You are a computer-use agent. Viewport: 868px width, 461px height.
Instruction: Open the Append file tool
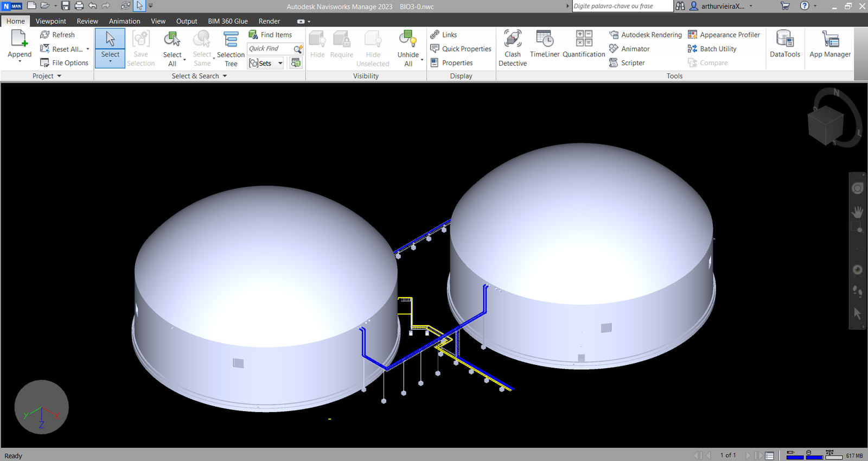[x=20, y=46]
